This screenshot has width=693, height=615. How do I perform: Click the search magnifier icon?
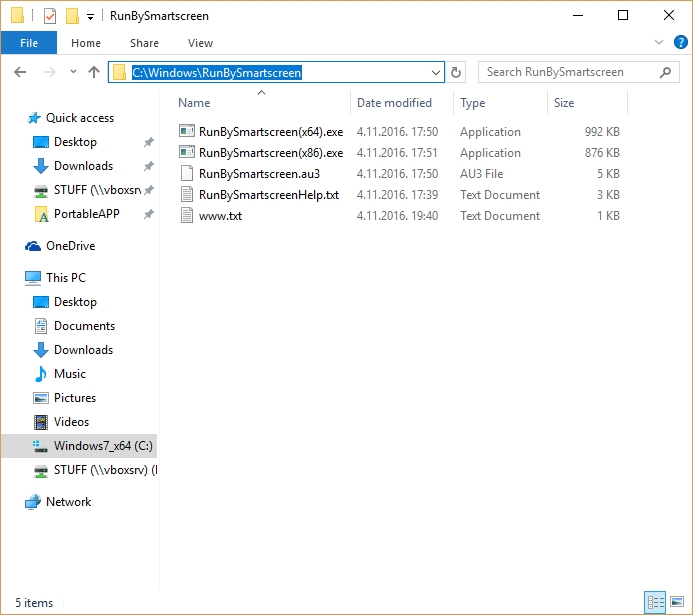point(665,72)
